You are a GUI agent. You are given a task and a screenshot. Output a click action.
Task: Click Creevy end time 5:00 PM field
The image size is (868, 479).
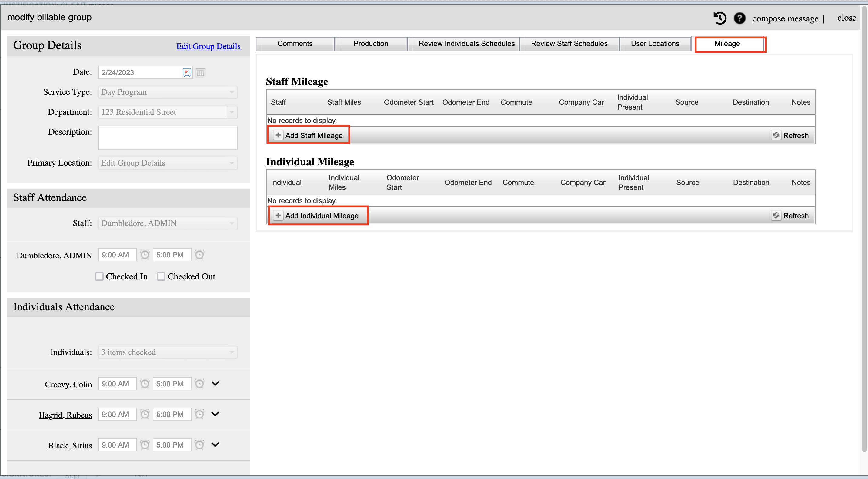click(172, 384)
